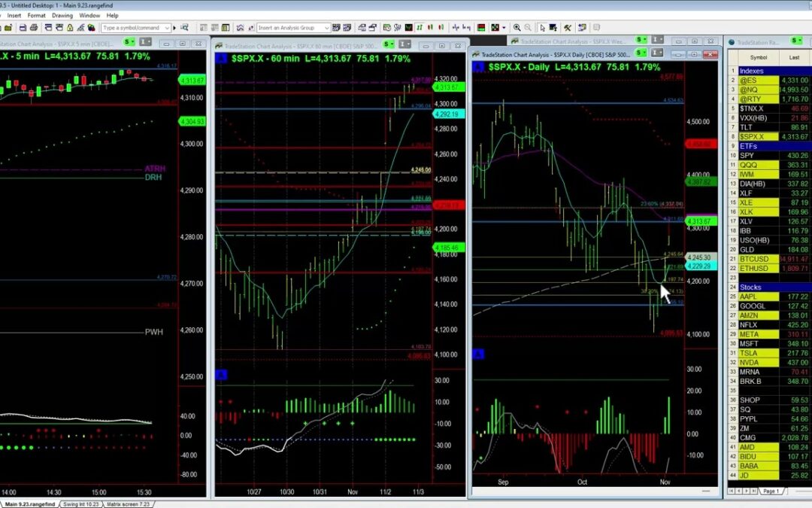The width and height of the screenshot is (812, 508).
Task: Click the red and green stacked bars icon
Action: 481,28
